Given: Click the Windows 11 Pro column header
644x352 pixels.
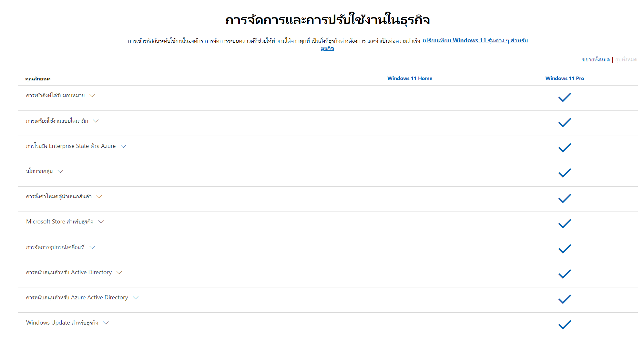Looking at the screenshot, I should coord(565,78).
